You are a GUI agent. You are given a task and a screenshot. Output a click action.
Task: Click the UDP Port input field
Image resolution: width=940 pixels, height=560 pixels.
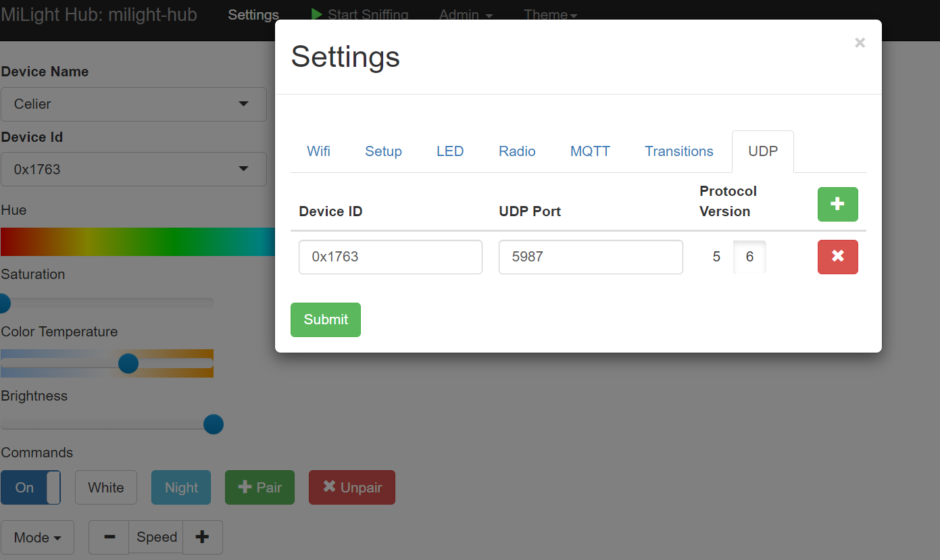click(590, 257)
